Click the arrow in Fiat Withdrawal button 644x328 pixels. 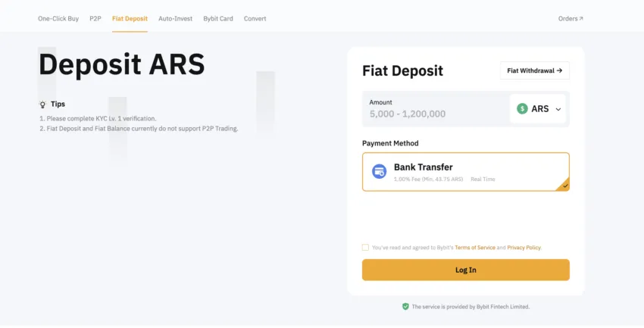(x=559, y=70)
